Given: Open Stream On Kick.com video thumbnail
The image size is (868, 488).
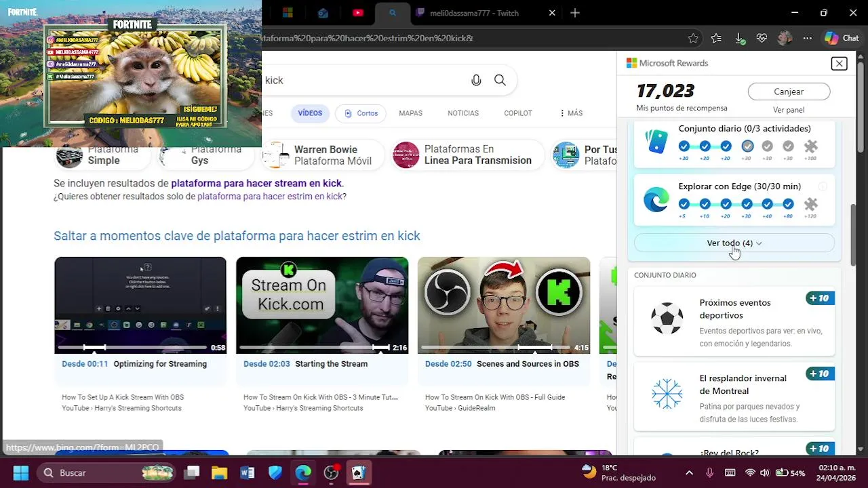Looking at the screenshot, I should click(322, 305).
